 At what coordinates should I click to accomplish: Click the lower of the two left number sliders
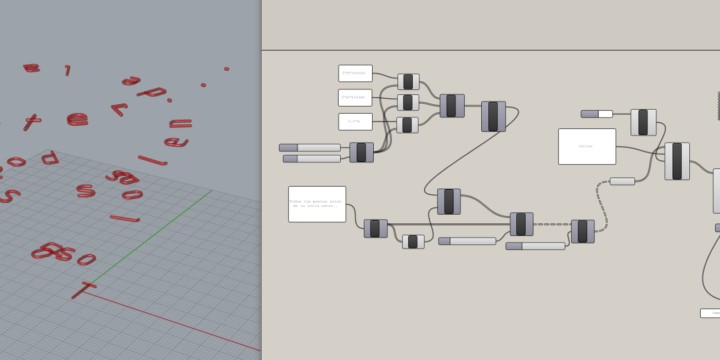[312, 159]
